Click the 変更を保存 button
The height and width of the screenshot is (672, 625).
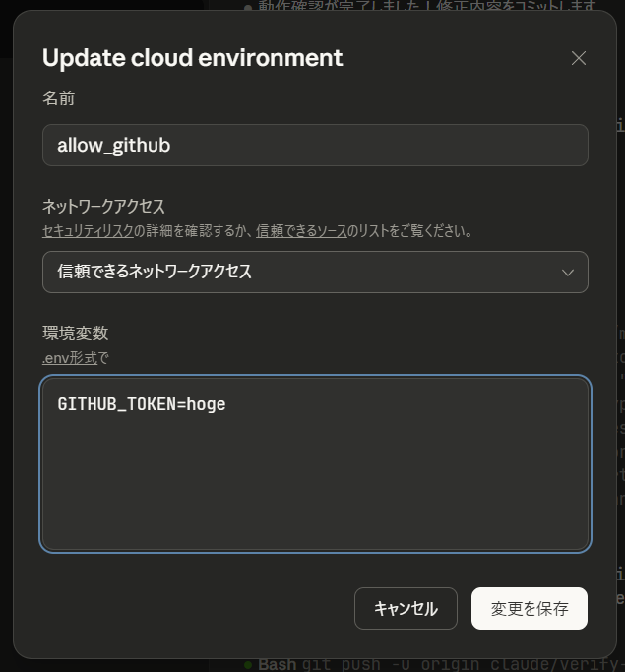click(x=530, y=609)
